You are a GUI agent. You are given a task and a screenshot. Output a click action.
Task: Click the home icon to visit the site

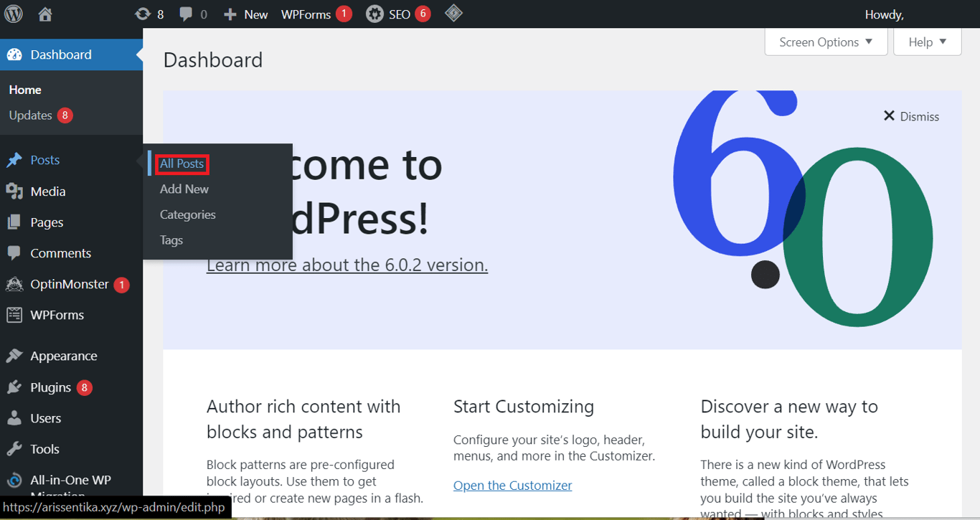click(x=44, y=13)
